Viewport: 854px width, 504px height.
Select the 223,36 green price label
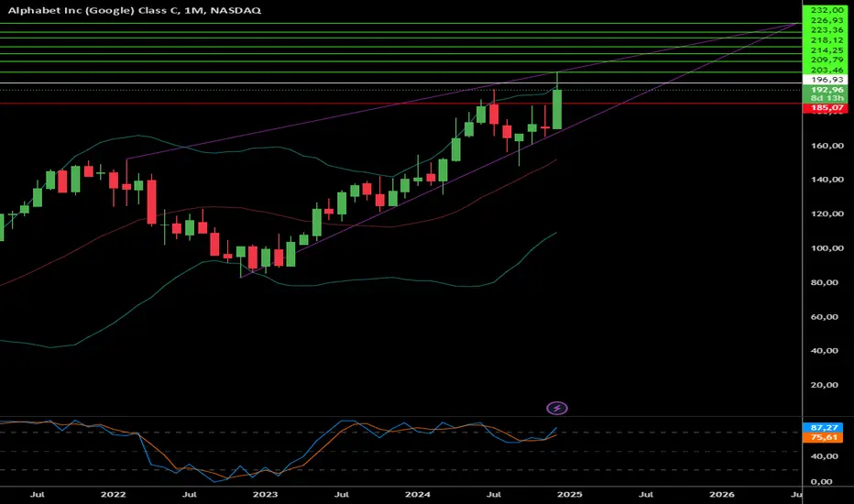click(827, 30)
